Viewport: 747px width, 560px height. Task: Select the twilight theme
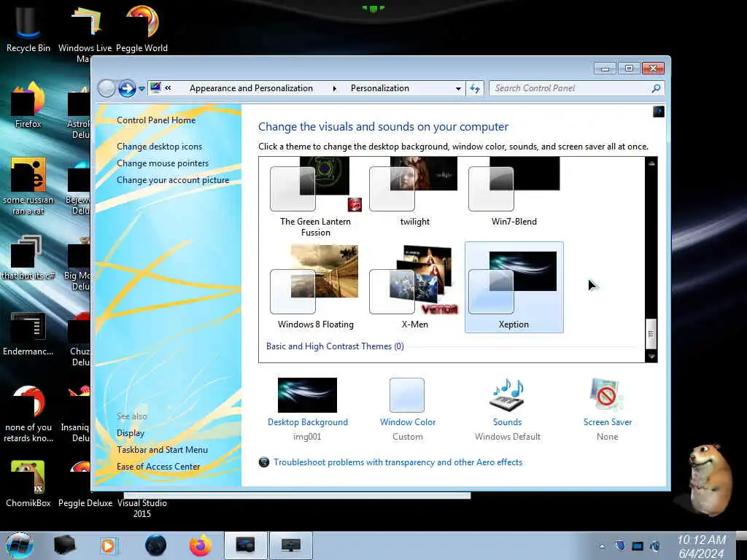414,192
